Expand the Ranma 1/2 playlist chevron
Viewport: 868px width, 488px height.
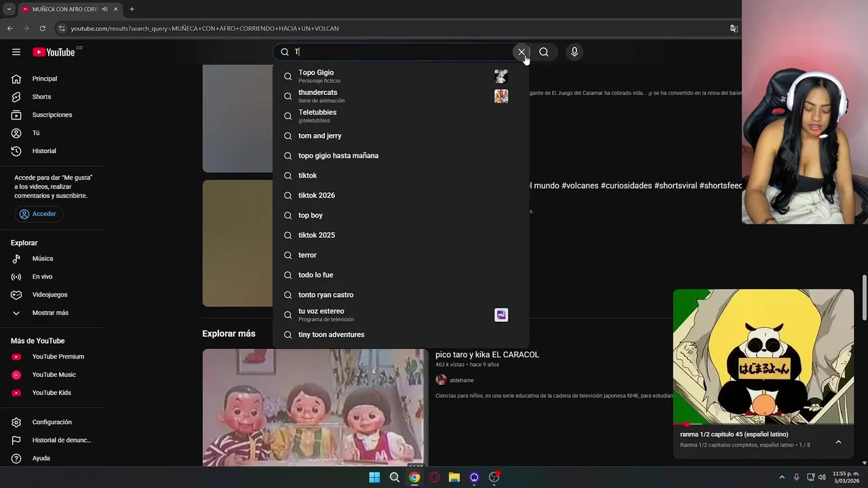tap(838, 442)
